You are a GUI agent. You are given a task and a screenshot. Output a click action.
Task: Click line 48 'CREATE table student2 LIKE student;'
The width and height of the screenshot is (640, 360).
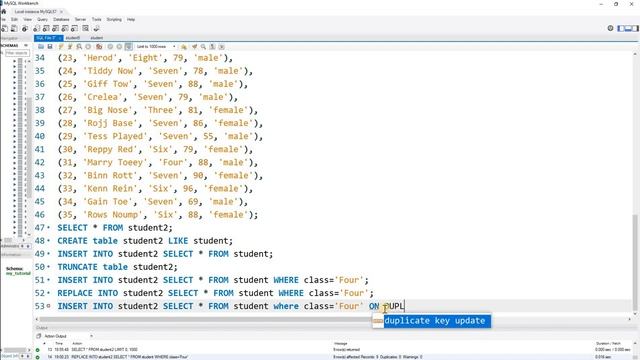145,241
